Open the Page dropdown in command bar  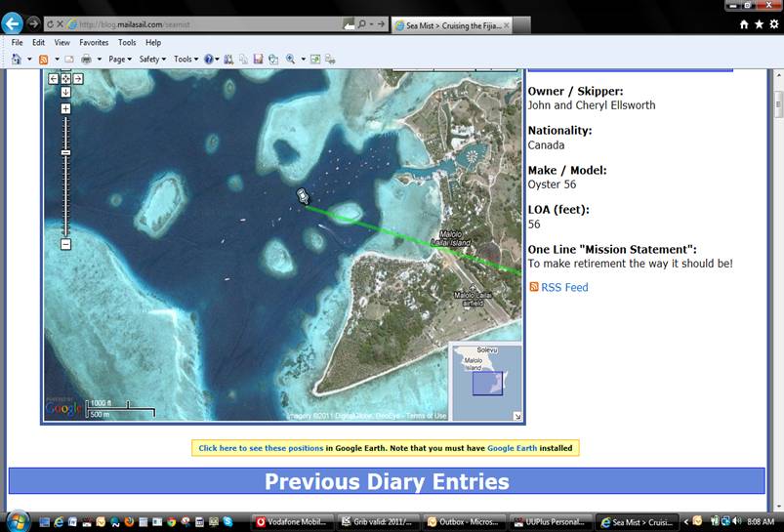click(118, 59)
